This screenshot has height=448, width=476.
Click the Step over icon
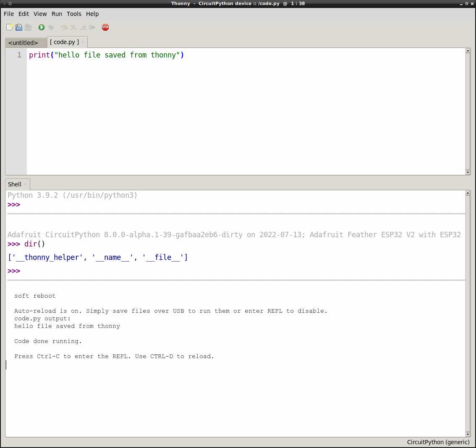pos(64,27)
